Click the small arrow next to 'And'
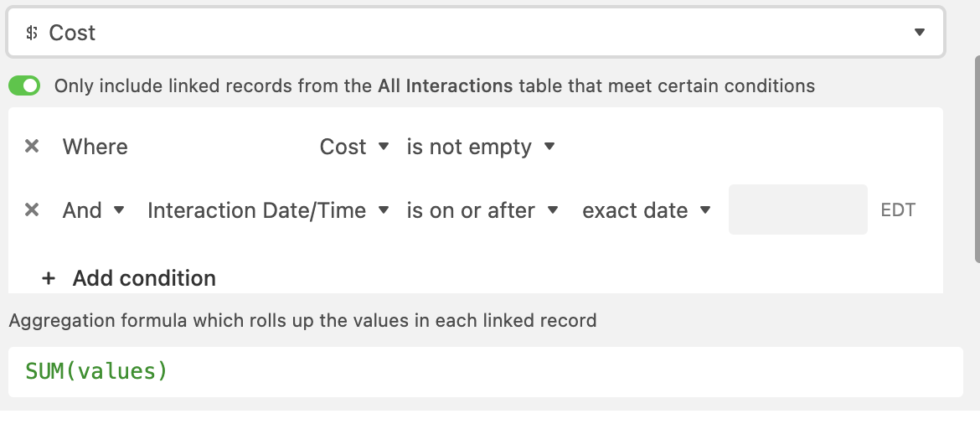 (x=119, y=210)
